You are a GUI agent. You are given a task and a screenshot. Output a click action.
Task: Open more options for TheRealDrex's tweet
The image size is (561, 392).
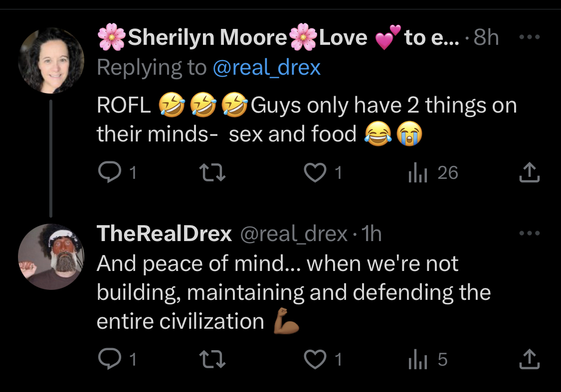(530, 233)
